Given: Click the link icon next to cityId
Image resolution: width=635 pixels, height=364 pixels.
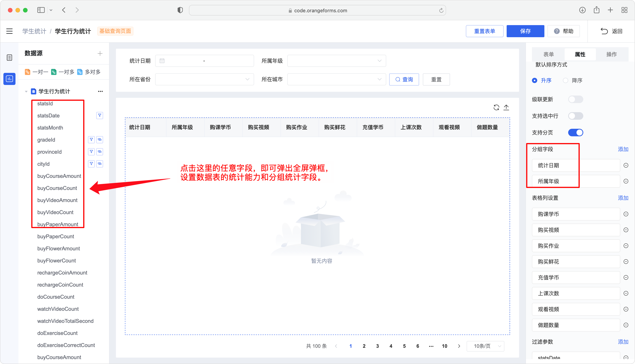Looking at the screenshot, I should (100, 163).
